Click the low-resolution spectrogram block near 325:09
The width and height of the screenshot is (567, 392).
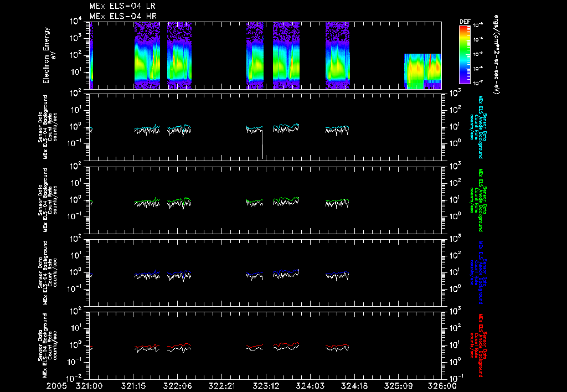[422, 71]
